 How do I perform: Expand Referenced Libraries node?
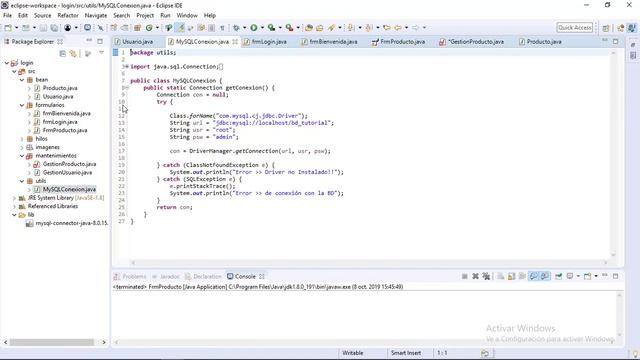tap(14, 206)
